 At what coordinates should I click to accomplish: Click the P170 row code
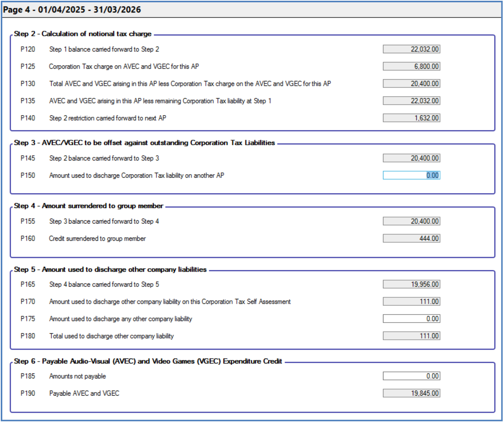click(28, 302)
